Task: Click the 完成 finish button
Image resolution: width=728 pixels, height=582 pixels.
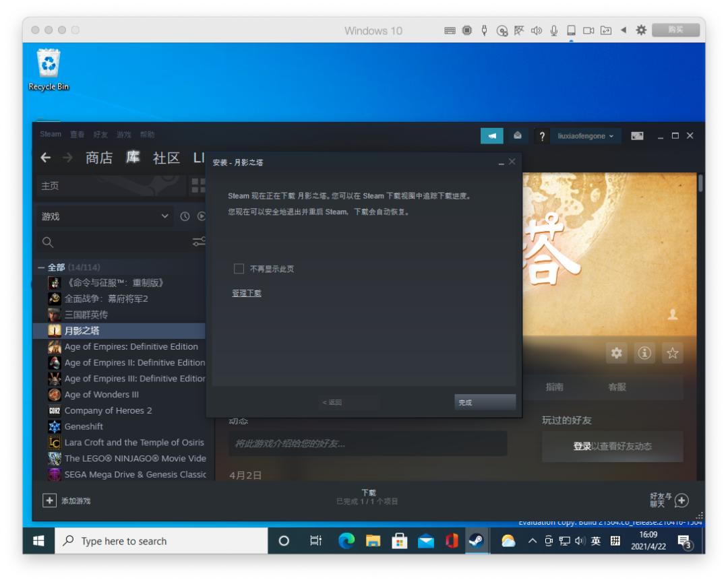Action: tap(485, 402)
